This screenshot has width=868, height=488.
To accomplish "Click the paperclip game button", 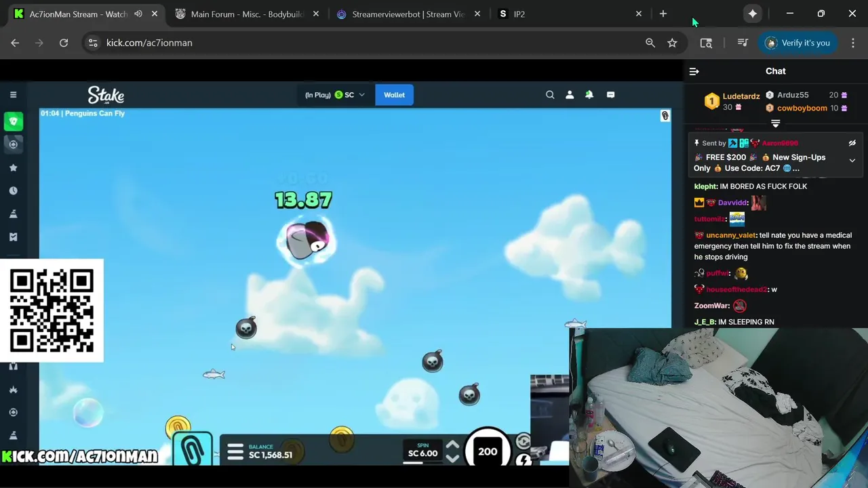I will click(193, 449).
